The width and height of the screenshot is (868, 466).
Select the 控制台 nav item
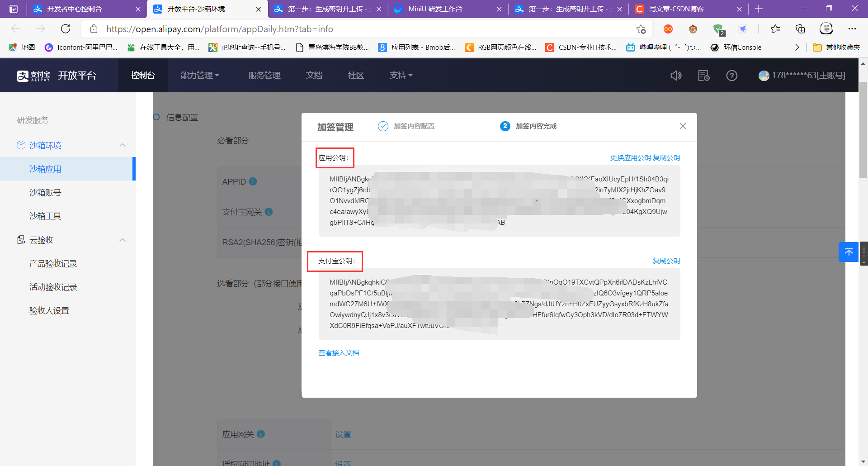[x=143, y=76]
